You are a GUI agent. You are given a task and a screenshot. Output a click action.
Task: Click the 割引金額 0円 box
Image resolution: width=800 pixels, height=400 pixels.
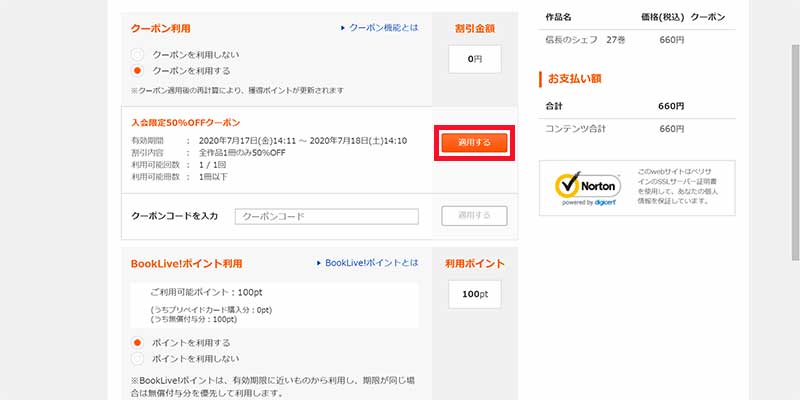(x=475, y=60)
